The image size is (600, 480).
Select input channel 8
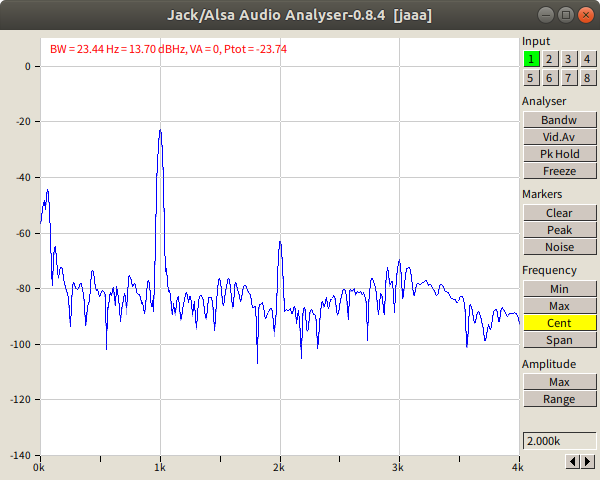pyautogui.click(x=587, y=78)
